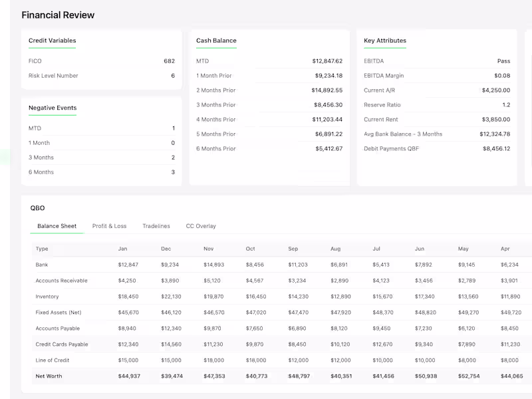The height and width of the screenshot is (399, 532).
Task: Select the Balance Sheet tab
Action: pos(57,226)
